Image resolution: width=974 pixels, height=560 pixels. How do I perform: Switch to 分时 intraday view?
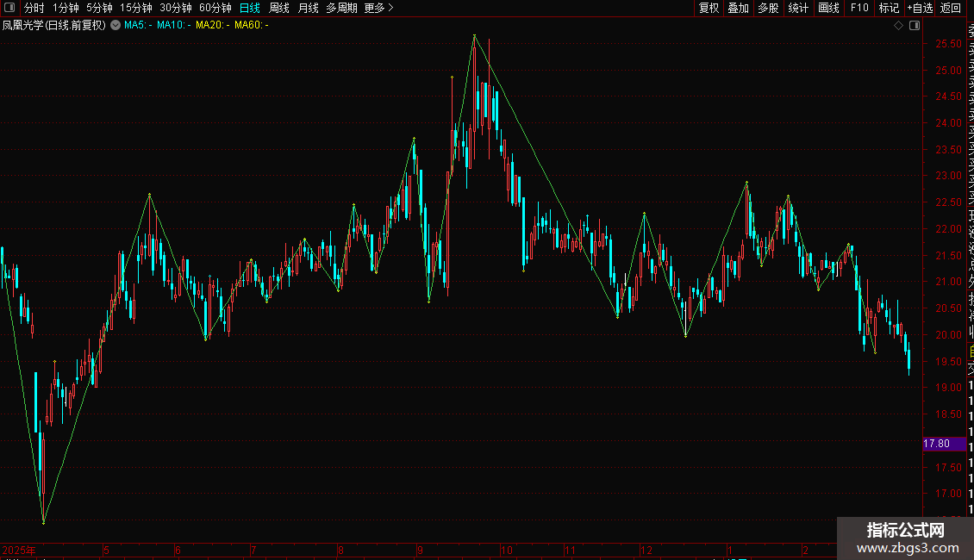pyautogui.click(x=34, y=8)
